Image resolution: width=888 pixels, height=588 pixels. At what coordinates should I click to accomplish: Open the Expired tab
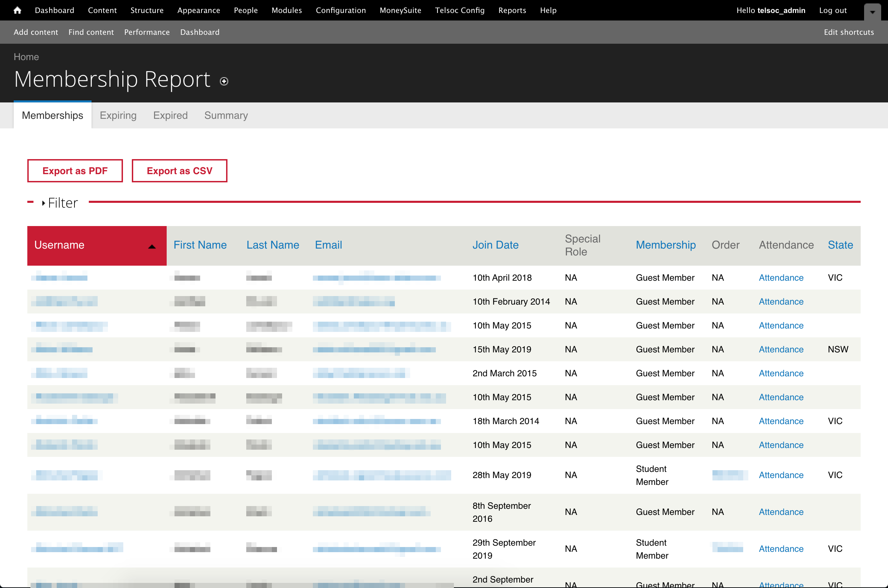point(170,115)
